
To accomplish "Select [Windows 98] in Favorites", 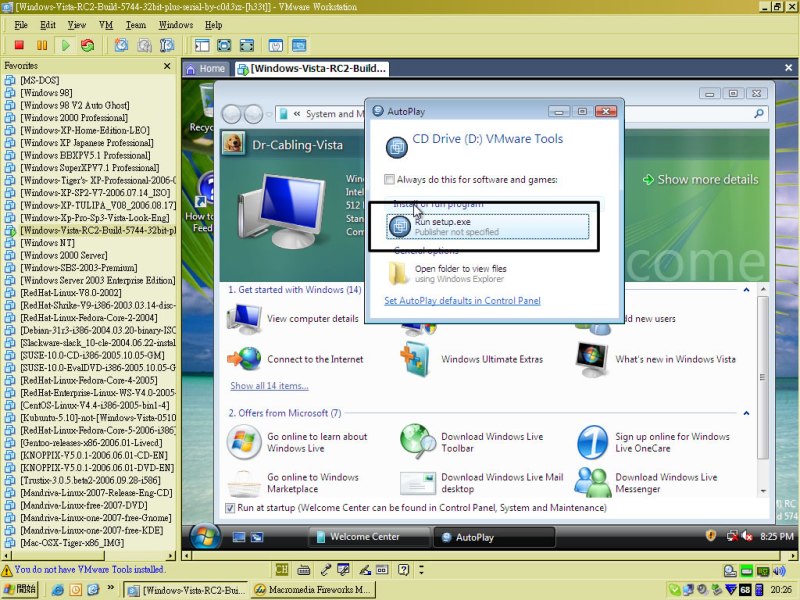I will tap(46, 93).
